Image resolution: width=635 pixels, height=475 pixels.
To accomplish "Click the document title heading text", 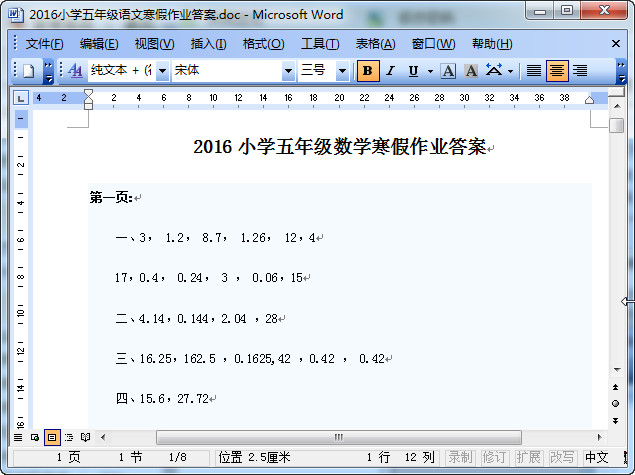I will point(339,147).
